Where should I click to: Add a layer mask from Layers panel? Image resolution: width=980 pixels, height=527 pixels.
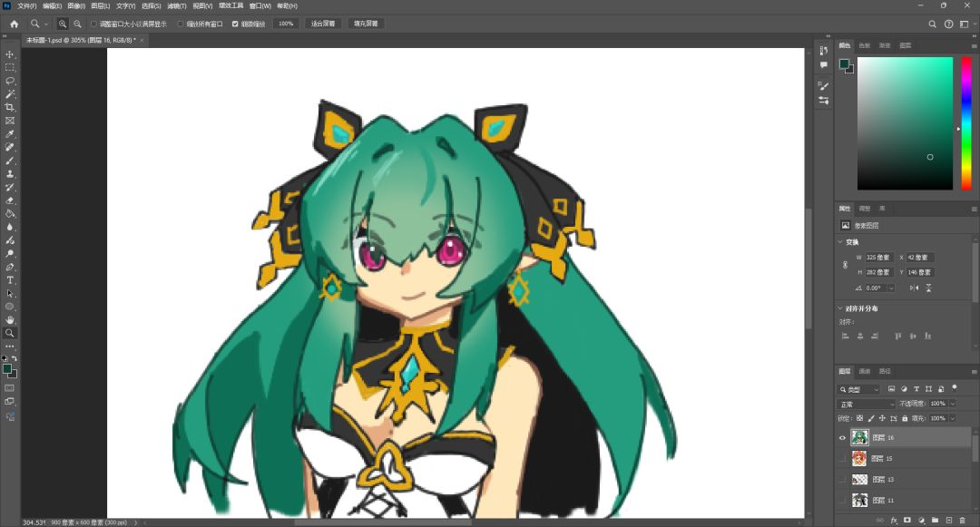coord(906,520)
